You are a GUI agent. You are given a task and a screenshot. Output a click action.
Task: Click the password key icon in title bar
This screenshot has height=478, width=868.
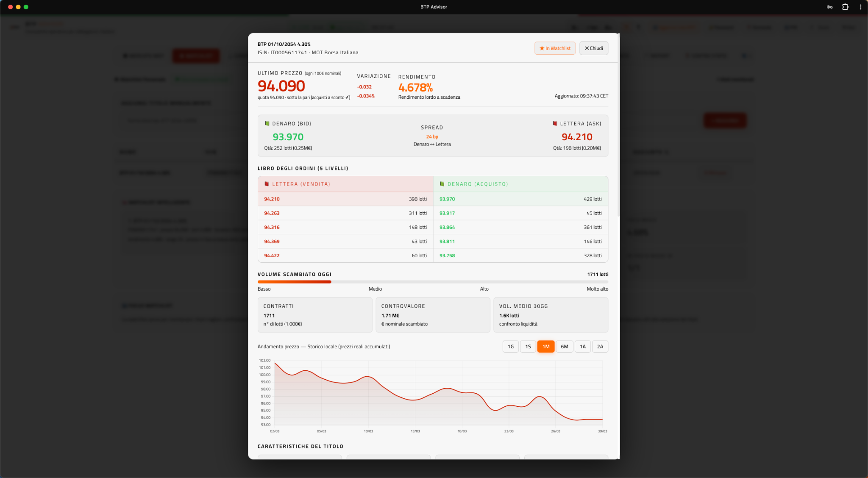click(x=829, y=7)
